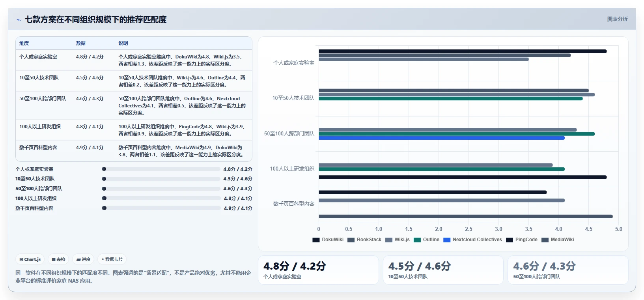644x300 pixels.
Task: Click chart axis label 10至50人技术团队
Action: 293,98
